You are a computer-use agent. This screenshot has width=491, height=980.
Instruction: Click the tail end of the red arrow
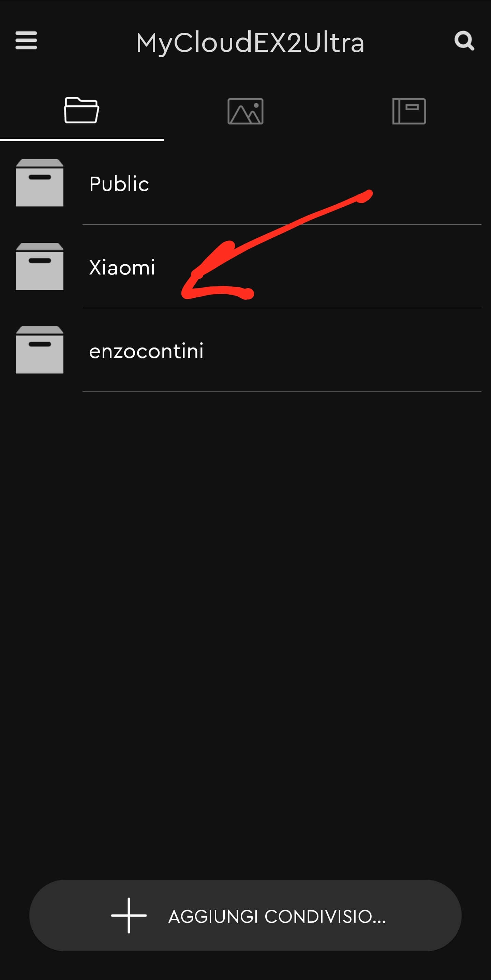tap(364, 195)
